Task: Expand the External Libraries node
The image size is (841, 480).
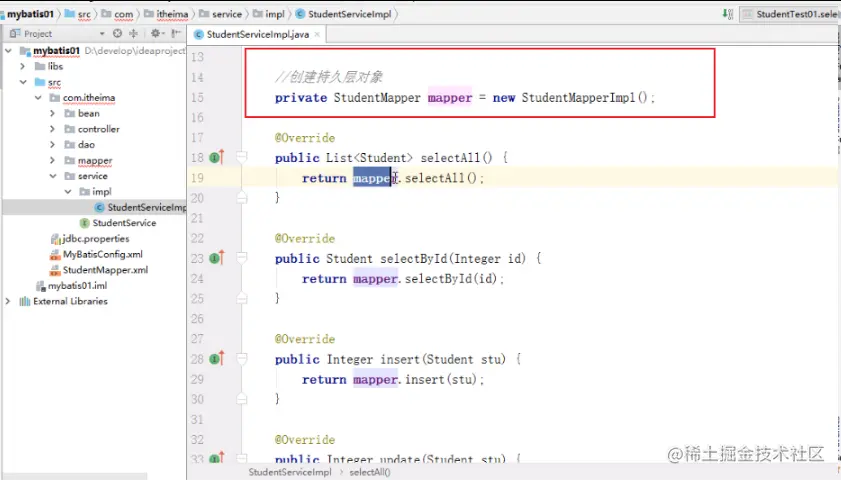Action: [8, 301]
